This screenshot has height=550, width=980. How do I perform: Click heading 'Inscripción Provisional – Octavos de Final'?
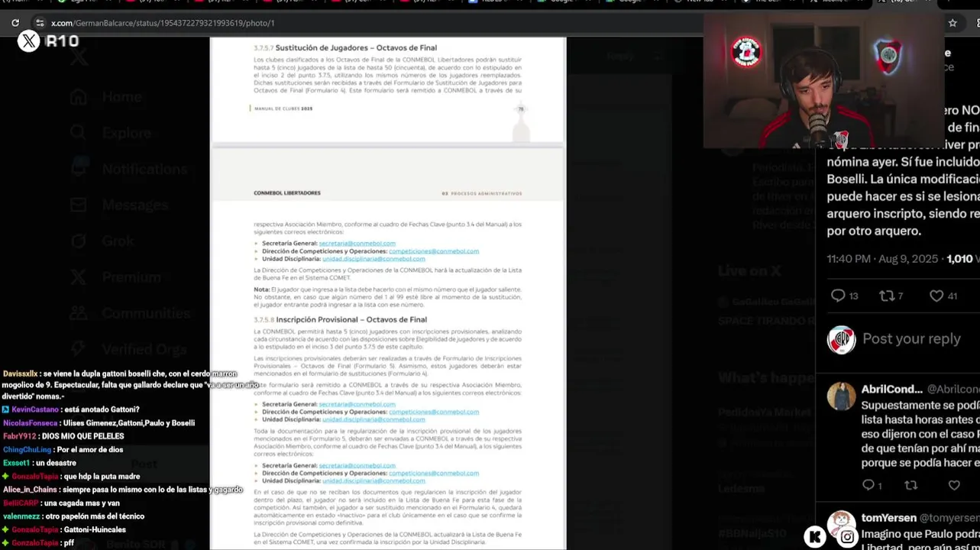coord(351,319)
